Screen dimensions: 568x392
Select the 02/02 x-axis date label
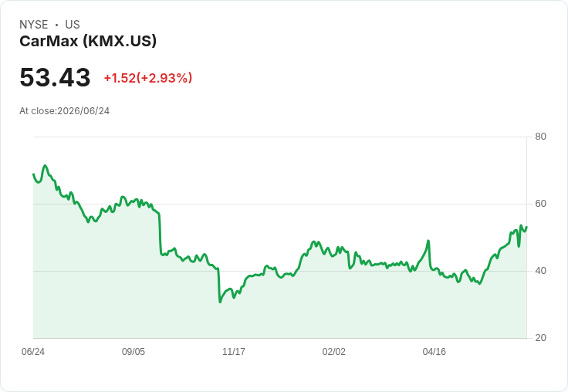[x=334, y=351]
